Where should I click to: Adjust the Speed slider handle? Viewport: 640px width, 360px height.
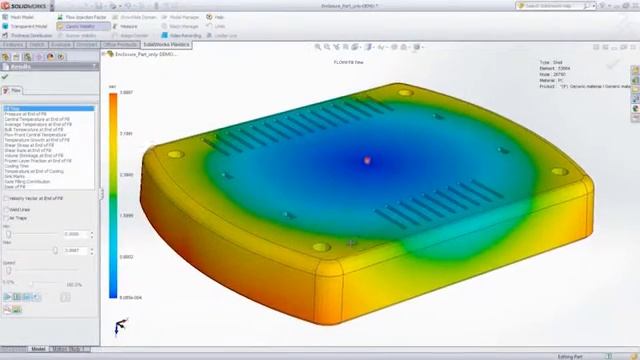coord(9,270)
